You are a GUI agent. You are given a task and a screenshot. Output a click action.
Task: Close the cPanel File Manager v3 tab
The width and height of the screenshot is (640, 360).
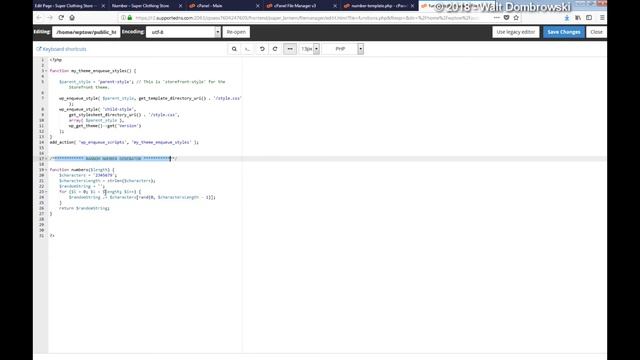click(x=335, y=6)
